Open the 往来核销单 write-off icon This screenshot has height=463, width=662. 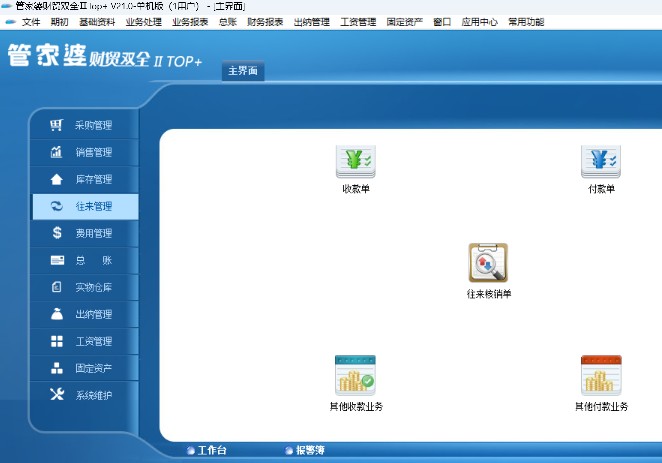pyautogui.click(x=488, y=263)
